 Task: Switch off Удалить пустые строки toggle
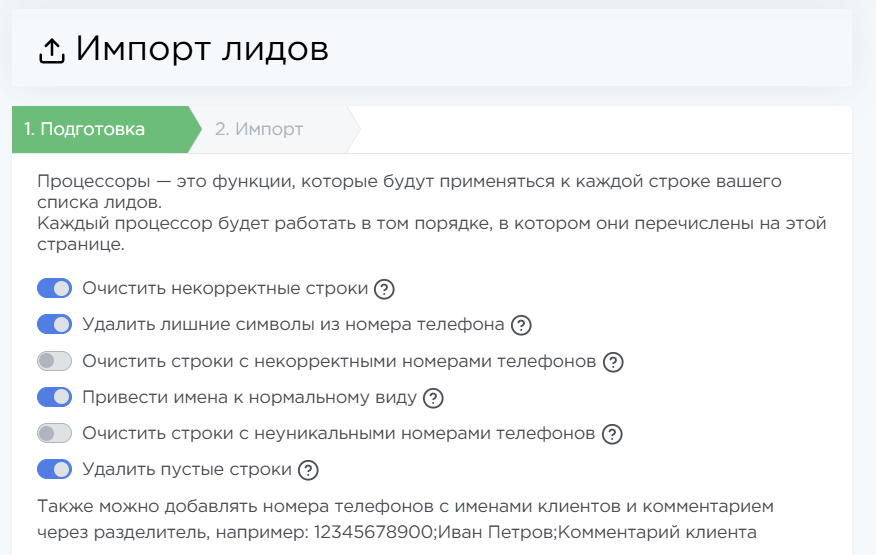55,469
